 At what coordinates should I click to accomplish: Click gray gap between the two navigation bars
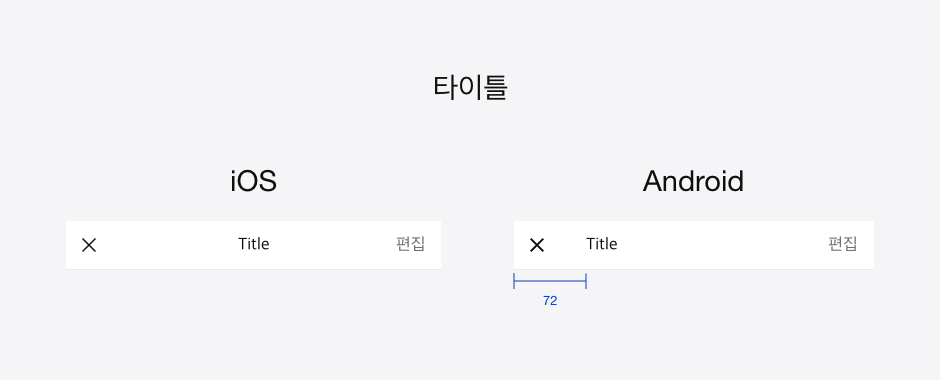click(477, 245)
